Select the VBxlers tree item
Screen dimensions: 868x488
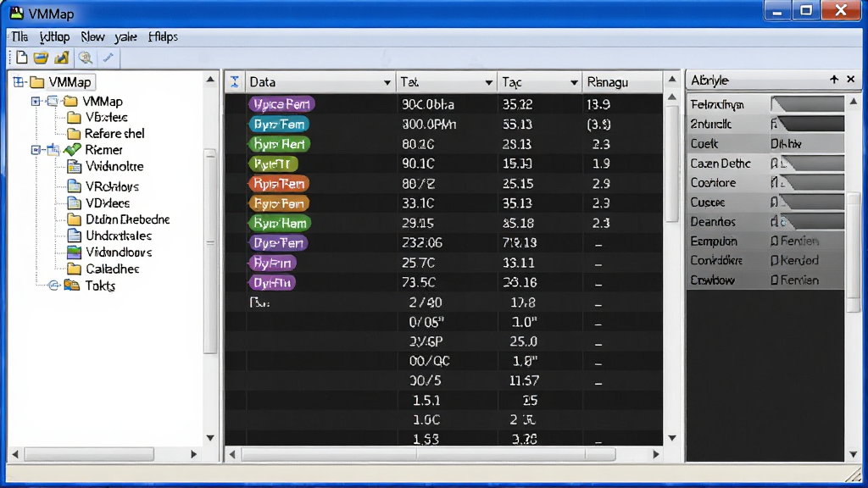(x=107, y=117)
